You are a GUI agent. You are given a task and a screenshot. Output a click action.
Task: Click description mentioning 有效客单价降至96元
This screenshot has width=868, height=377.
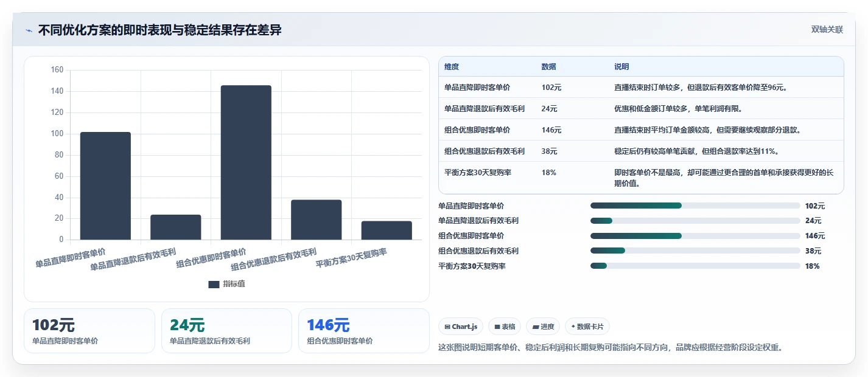pyautogui.click(x=701, y=88)
